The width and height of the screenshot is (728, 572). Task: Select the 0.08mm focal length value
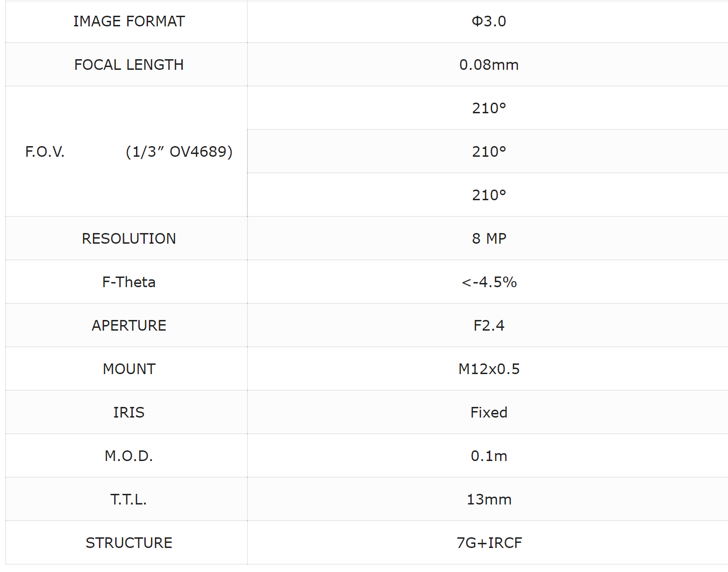coord(489,65)
